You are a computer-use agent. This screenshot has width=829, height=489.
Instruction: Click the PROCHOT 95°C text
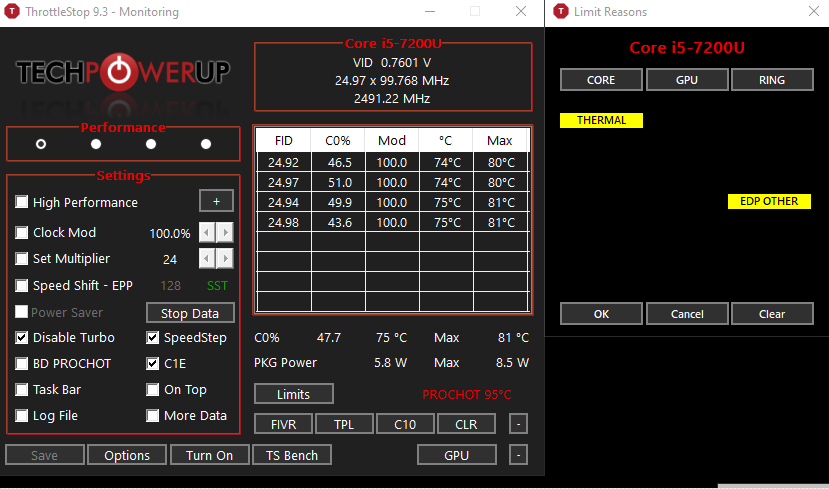coord(467,394)
